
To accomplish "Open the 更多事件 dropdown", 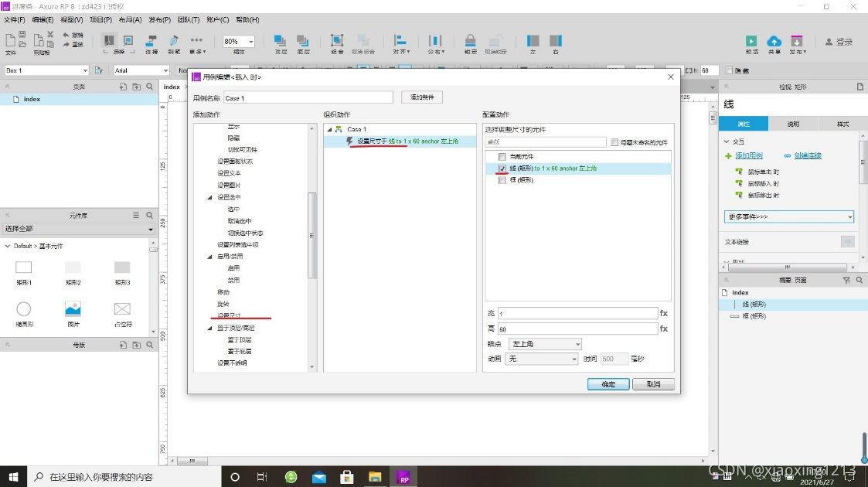I will click(x=789, y=216).
